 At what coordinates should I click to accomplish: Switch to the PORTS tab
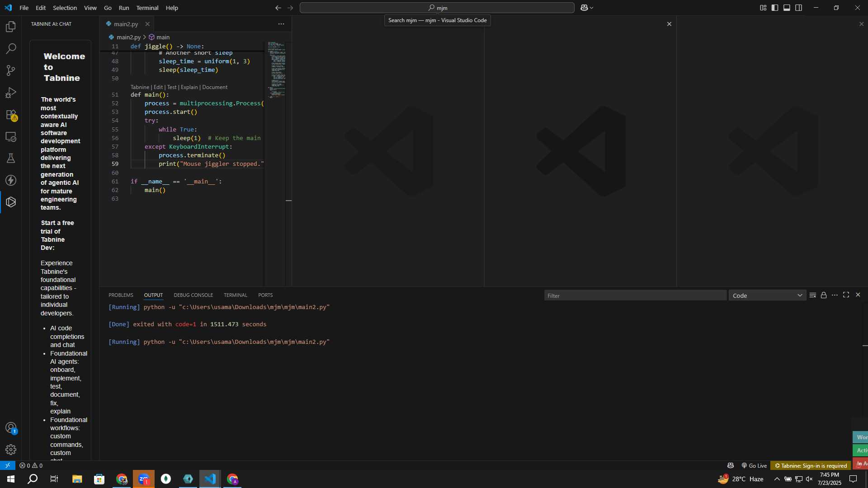pos(265,295)
